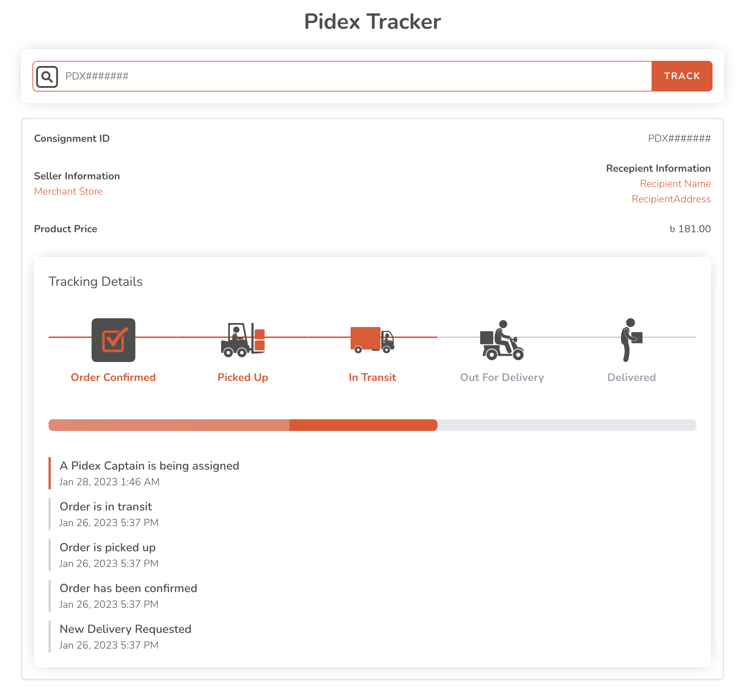
Task: Select the Order Confirmed step label
Action: (x=113, y=377)
